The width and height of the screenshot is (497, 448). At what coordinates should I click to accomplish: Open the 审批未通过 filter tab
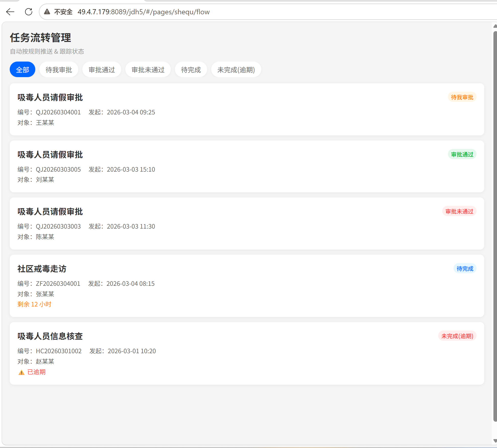[x=148, y=69]
